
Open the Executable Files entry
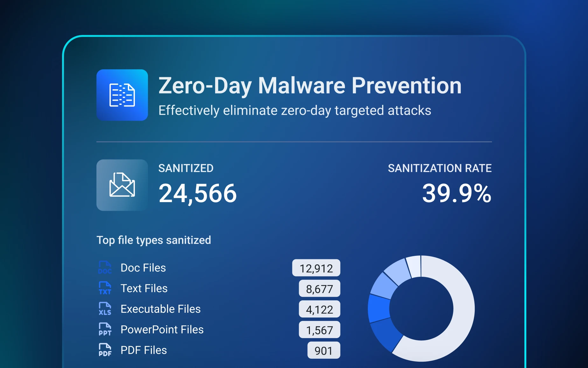pyautogui.click(x=161, y=309)
